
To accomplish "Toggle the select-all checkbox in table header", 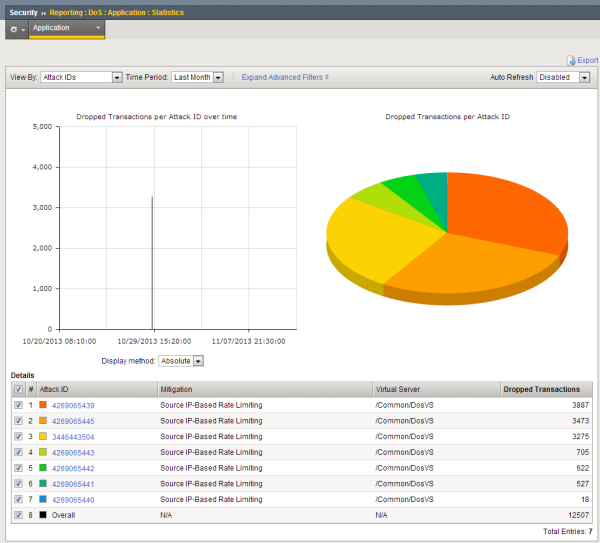I will 19,389.
